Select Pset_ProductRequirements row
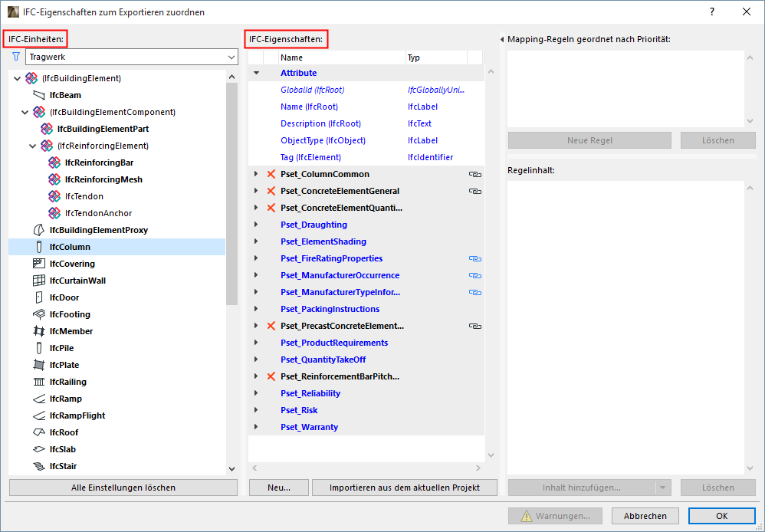 366,343
